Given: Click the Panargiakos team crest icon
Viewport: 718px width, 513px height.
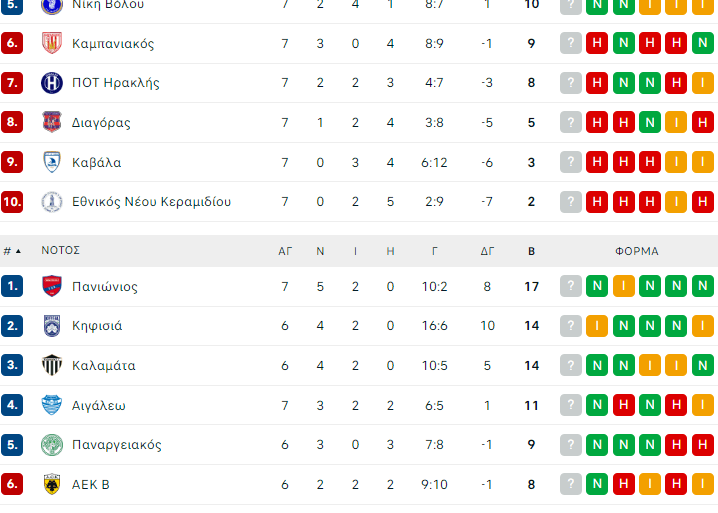Looking at the screenshot, I should tap(52, 445).
